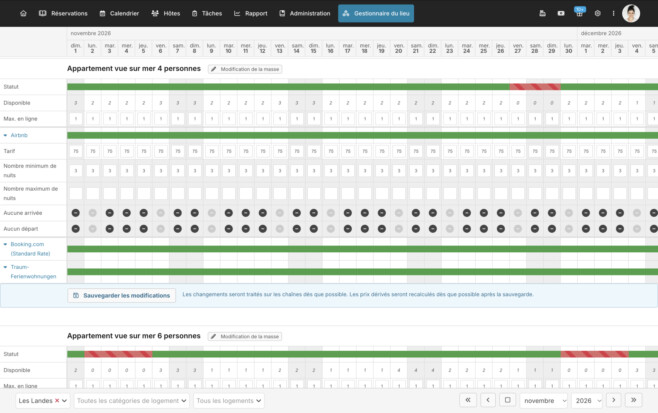Open the Tâches menu

[207, 13]
